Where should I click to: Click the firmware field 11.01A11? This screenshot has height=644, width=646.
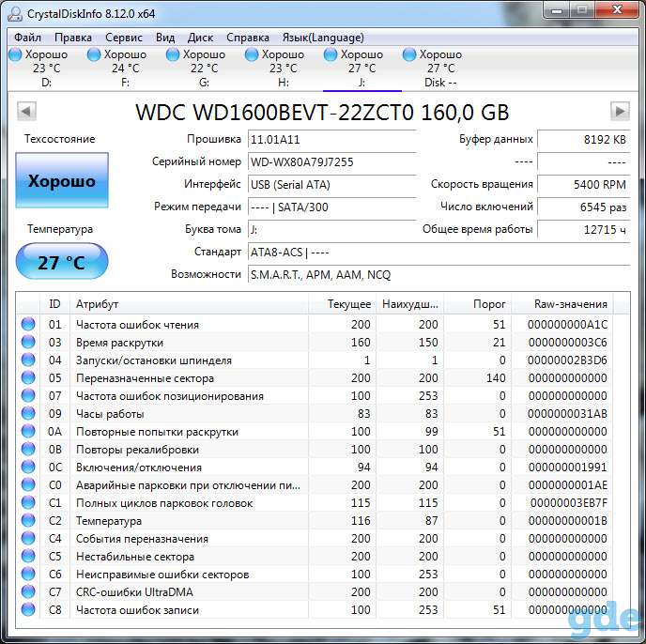click(331, 139)
